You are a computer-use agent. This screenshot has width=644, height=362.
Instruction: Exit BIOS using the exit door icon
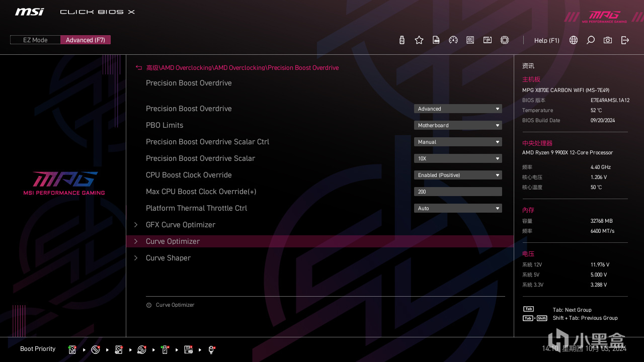click(x=625, y=40)
